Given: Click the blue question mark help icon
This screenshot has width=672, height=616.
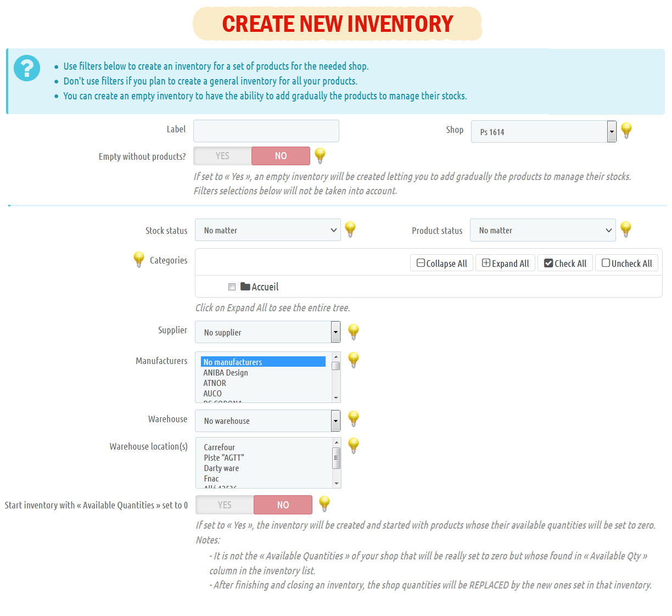Looking at the screenshot, I should [27, 68].
